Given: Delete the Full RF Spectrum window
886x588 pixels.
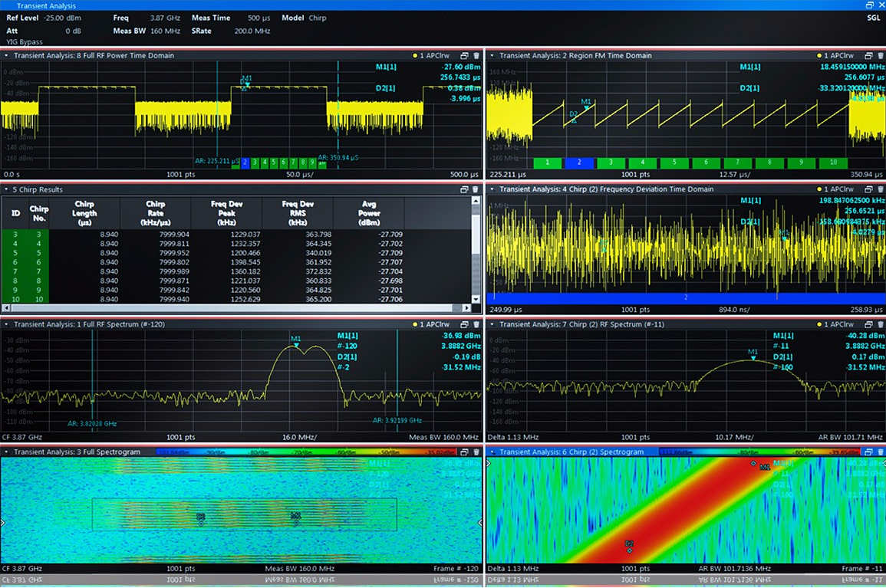Looking at the screenshot, I should [x=476, y=324].
